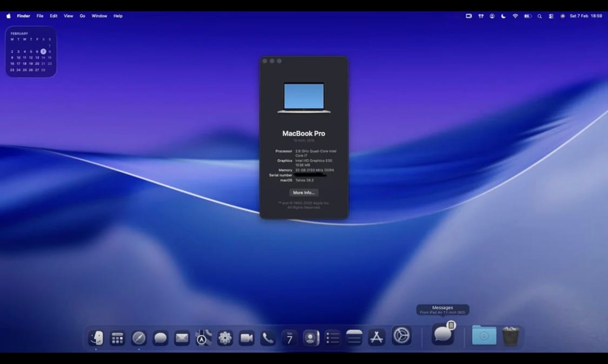
Task: Click the FEBRUARY calendar widget heading
Action: click(19, 33)
